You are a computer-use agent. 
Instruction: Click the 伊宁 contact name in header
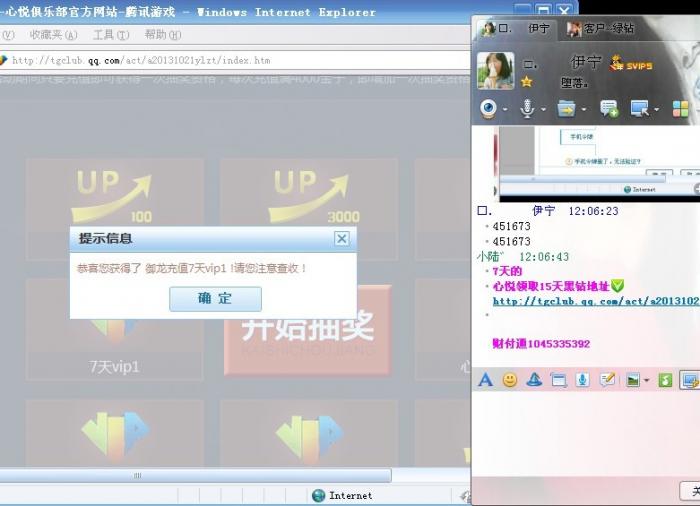click(586, 62)
